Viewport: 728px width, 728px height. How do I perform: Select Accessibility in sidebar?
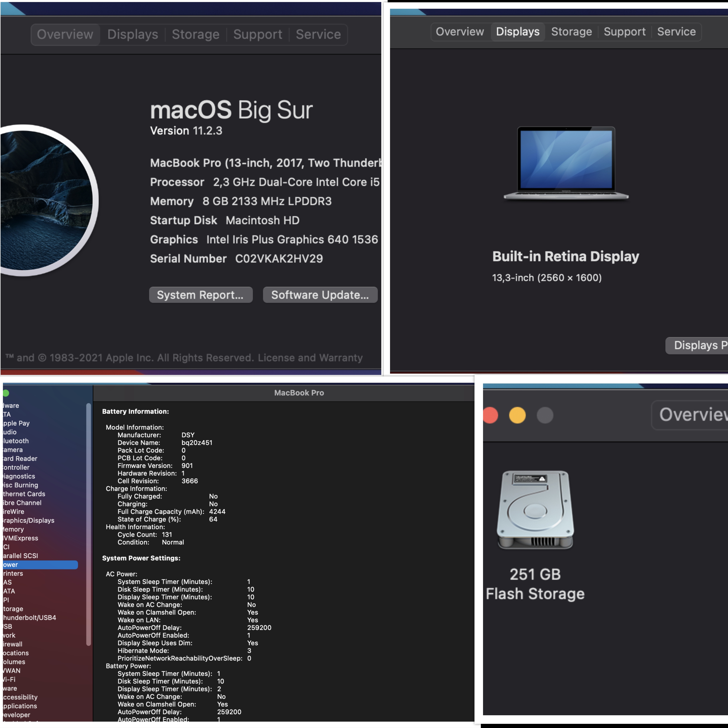click(x=20, y=697)
